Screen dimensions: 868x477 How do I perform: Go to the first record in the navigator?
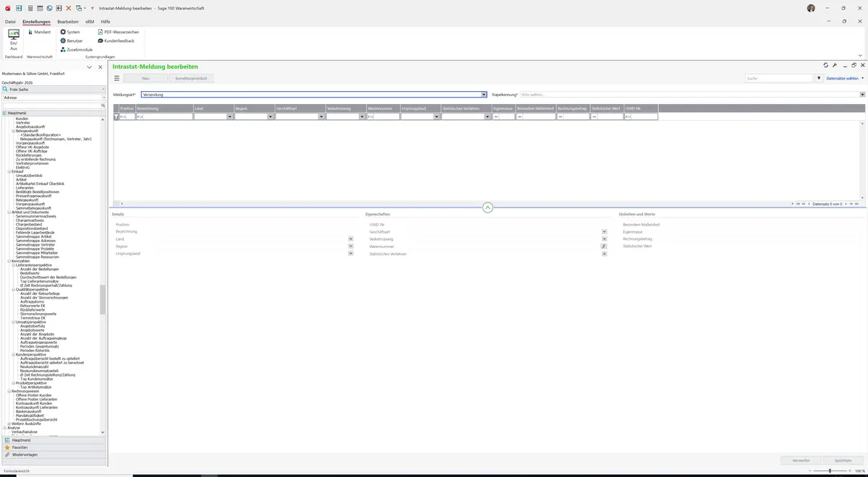pyautogui.click(x=798, y=204)
